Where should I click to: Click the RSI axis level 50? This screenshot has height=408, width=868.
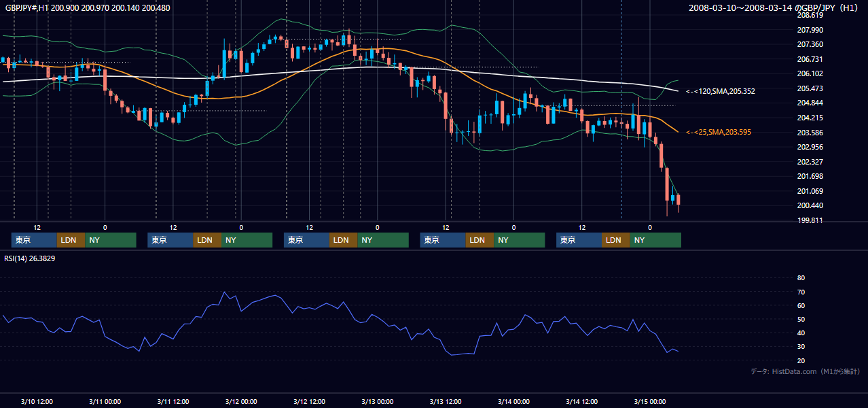tap(801, 319)
